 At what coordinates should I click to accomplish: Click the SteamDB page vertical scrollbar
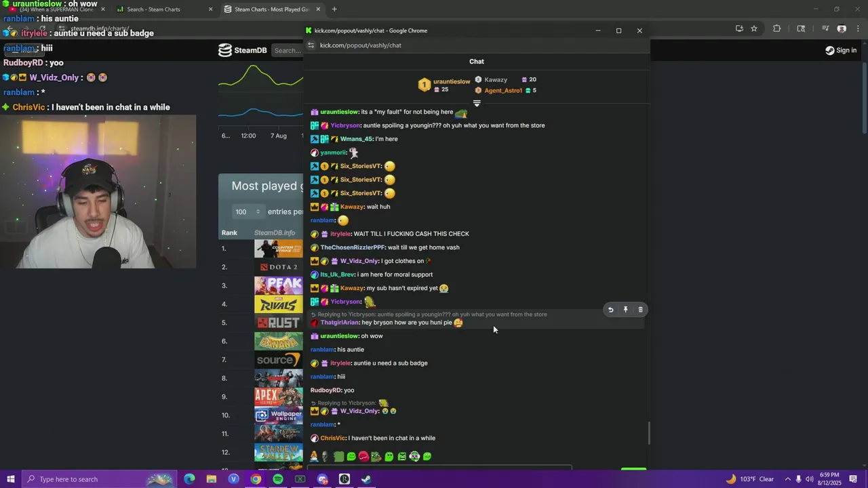(864, 98)
